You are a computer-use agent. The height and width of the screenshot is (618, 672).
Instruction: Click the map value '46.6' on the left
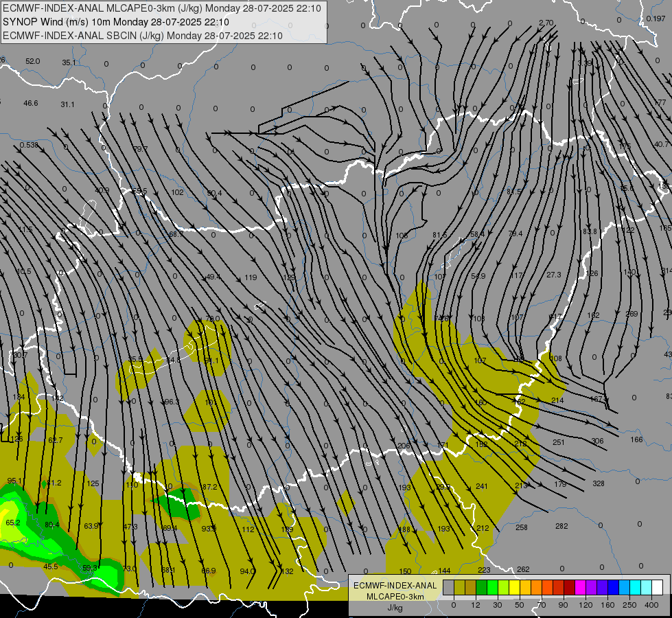pyautogui.click(x=31, y=103)
